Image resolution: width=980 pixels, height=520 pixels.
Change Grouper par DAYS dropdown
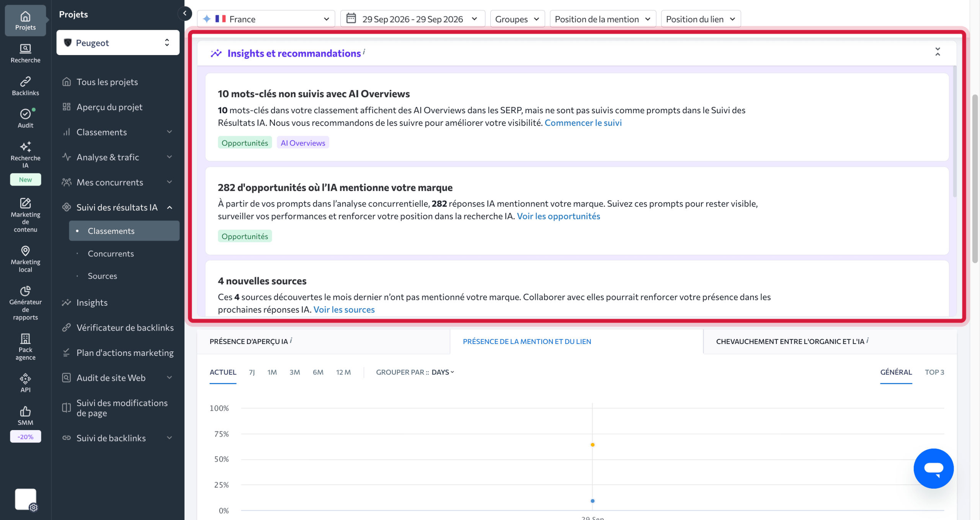443,372
